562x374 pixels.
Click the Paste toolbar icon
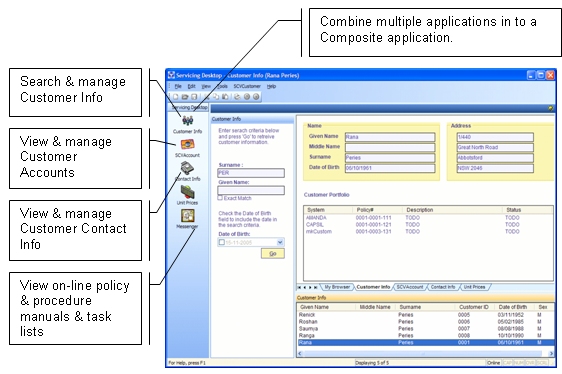click(x=225, y=97)
